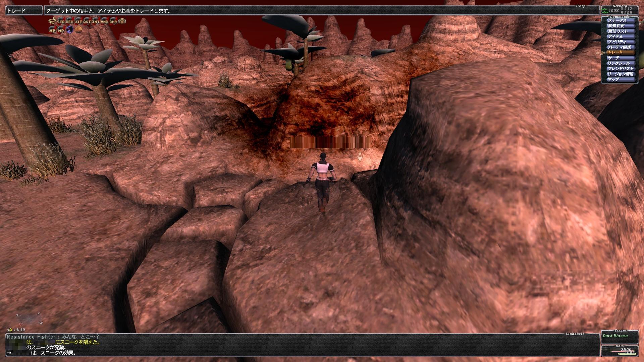Open the サーチ search command

[x=621, y=58]
